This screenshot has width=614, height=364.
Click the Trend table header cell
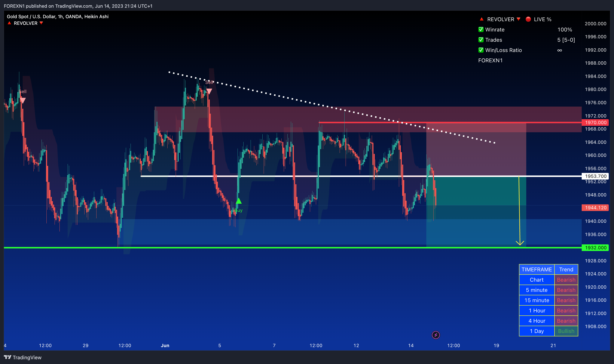(x=566, y=269)
